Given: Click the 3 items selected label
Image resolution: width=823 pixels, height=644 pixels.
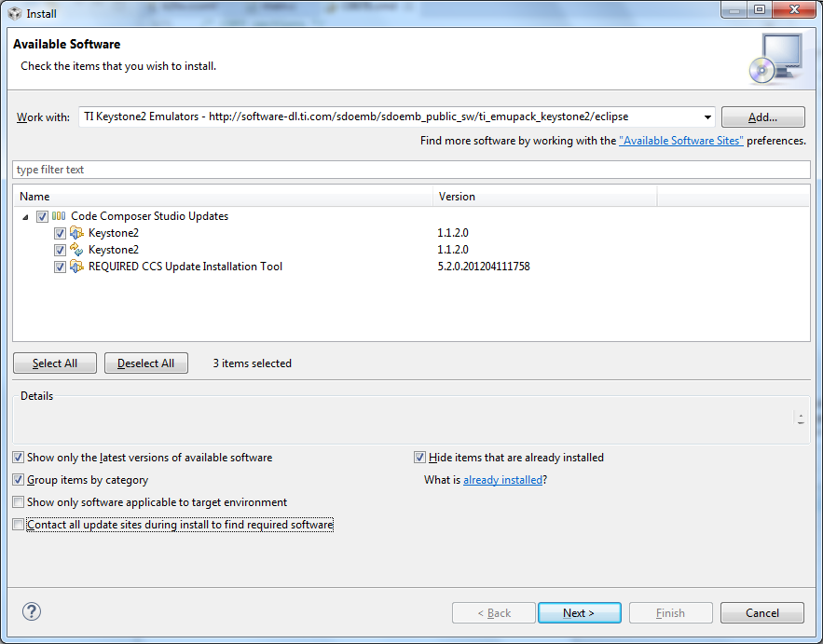Looking at the screenshot, I should coord(252,363).
